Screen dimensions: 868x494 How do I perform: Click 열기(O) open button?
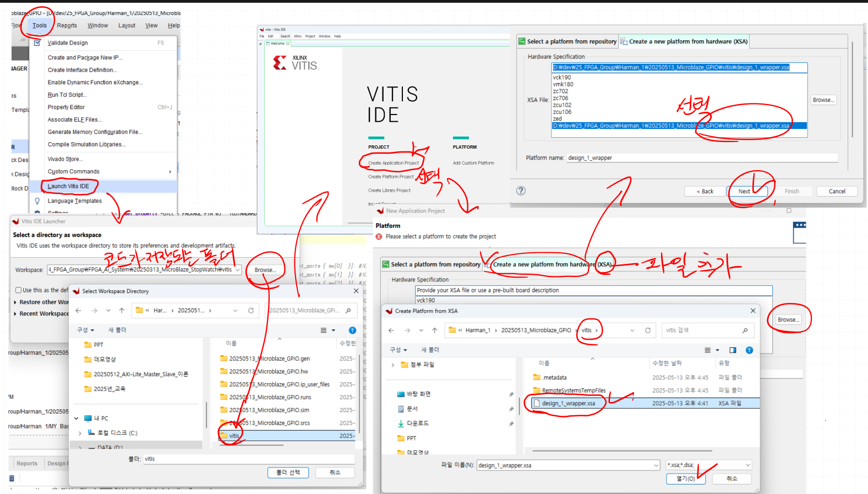(686, 479)
